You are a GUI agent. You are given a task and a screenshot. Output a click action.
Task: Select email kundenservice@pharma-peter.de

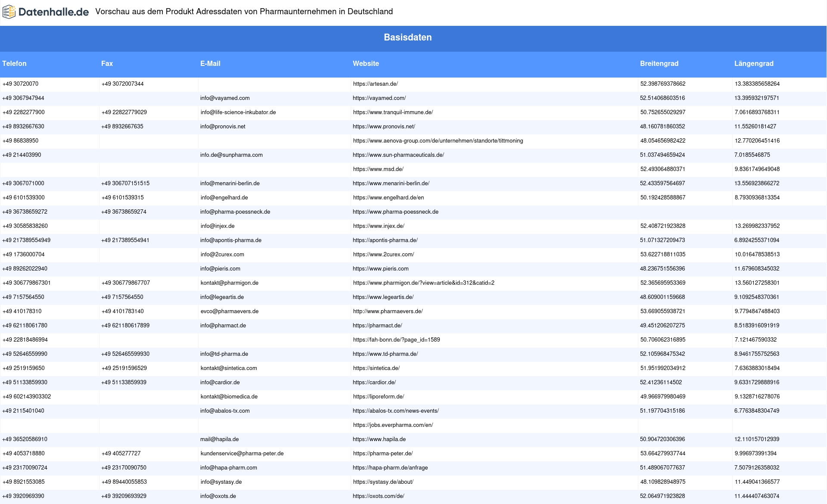(242, 454)
